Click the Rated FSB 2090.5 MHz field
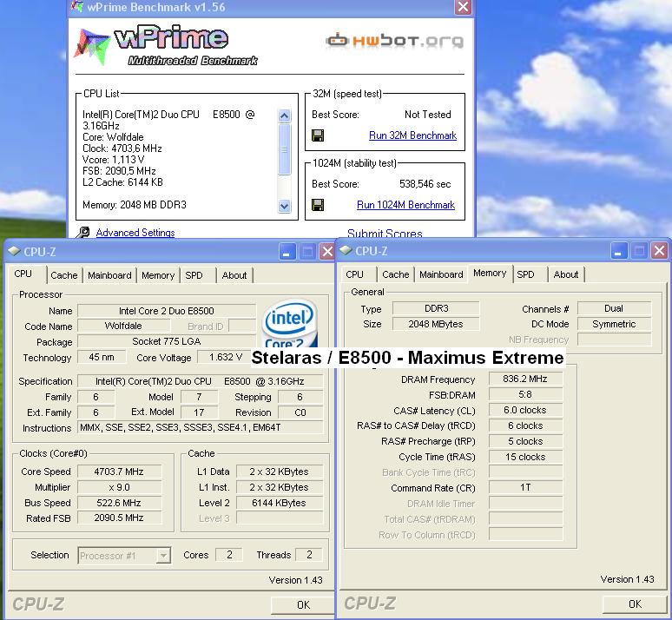 [x=120, y=518]
